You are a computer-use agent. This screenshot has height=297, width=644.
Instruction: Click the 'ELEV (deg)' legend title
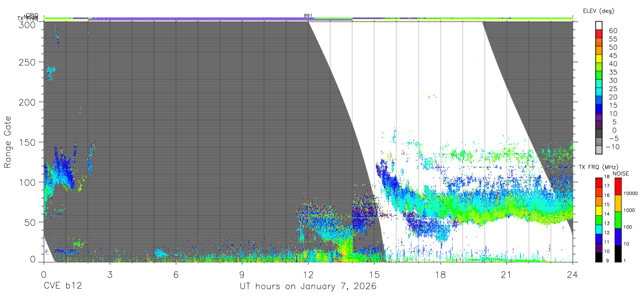click(598, 10)
